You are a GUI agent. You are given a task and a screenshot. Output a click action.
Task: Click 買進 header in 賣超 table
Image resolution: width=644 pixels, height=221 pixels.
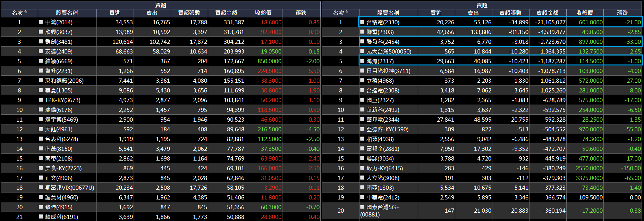coord(436,13)
